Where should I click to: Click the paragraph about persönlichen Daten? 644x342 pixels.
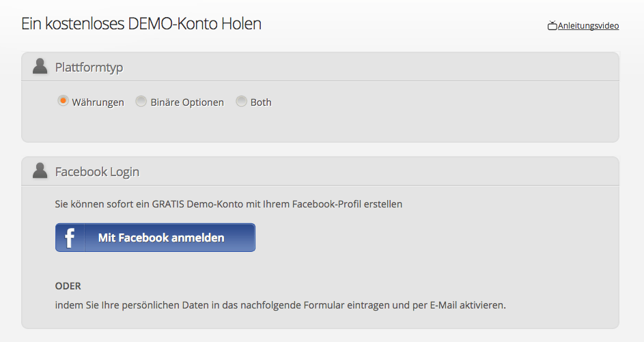point(281,305)
